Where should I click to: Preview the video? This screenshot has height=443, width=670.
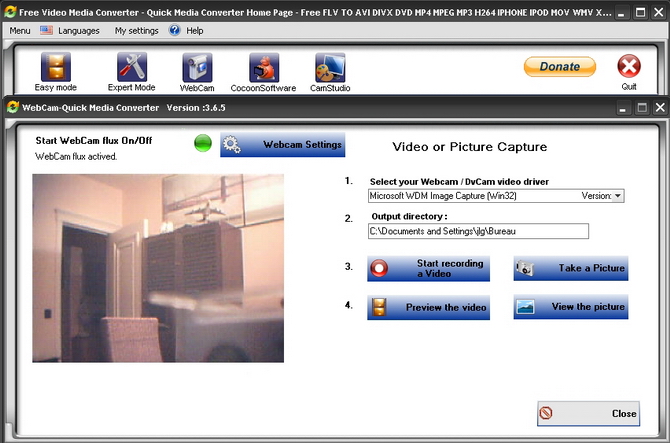pos(428,307)
